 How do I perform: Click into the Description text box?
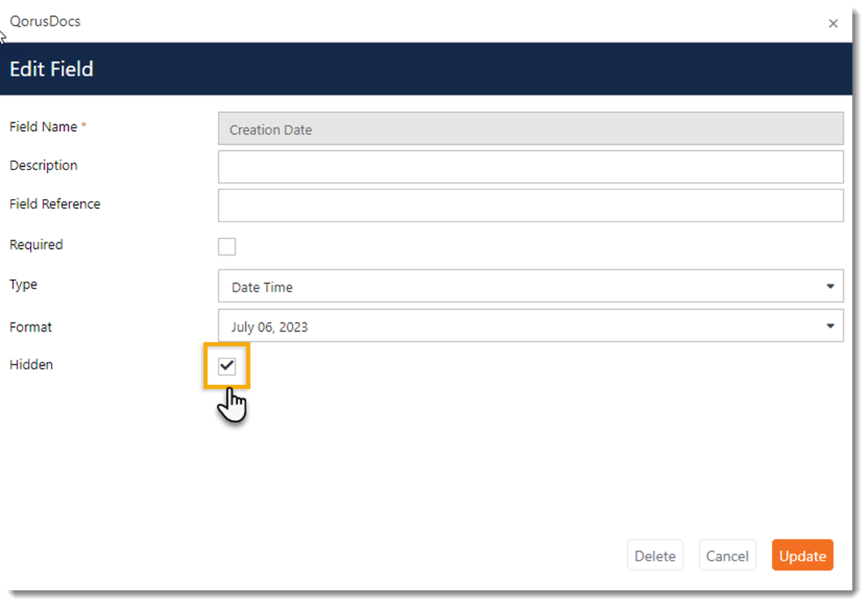pyautogui.click(x=530, y=167)
